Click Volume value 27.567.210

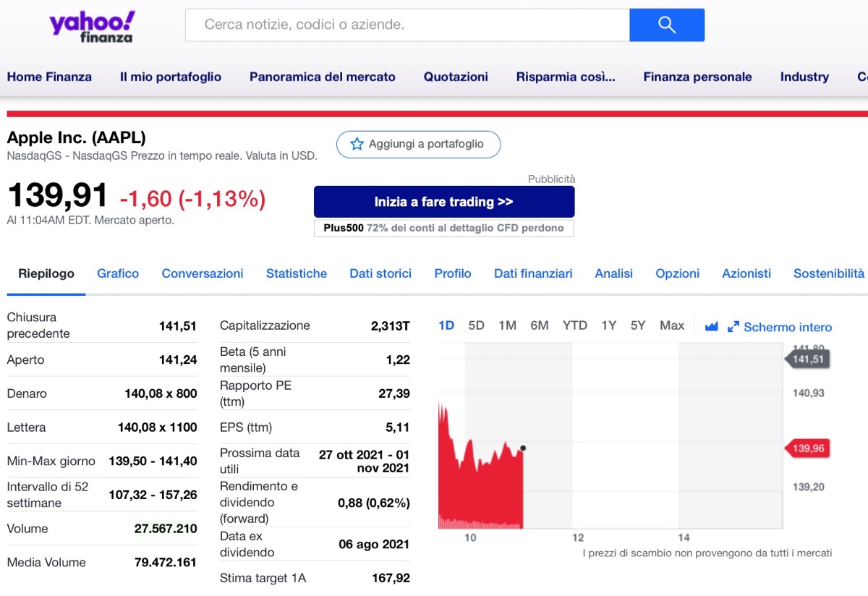coord(166,529)
